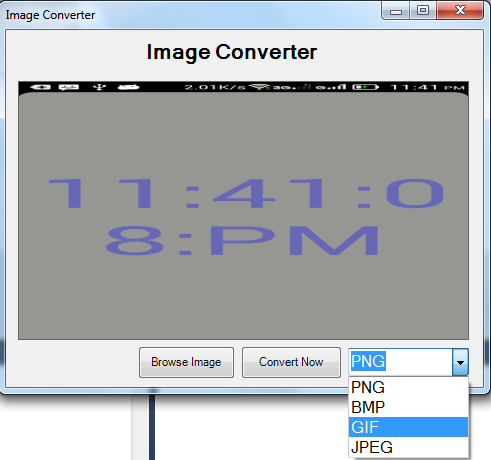Maximize the Image Converter window
The image size is (491, 460).
pyautogui.click(x=423, y=11)
